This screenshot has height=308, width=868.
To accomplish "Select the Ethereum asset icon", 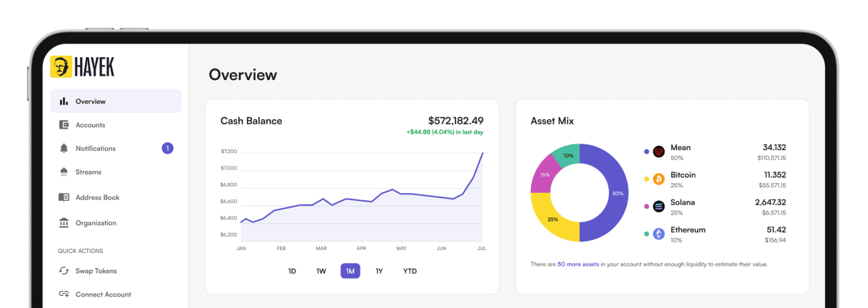I will point(658,234).
